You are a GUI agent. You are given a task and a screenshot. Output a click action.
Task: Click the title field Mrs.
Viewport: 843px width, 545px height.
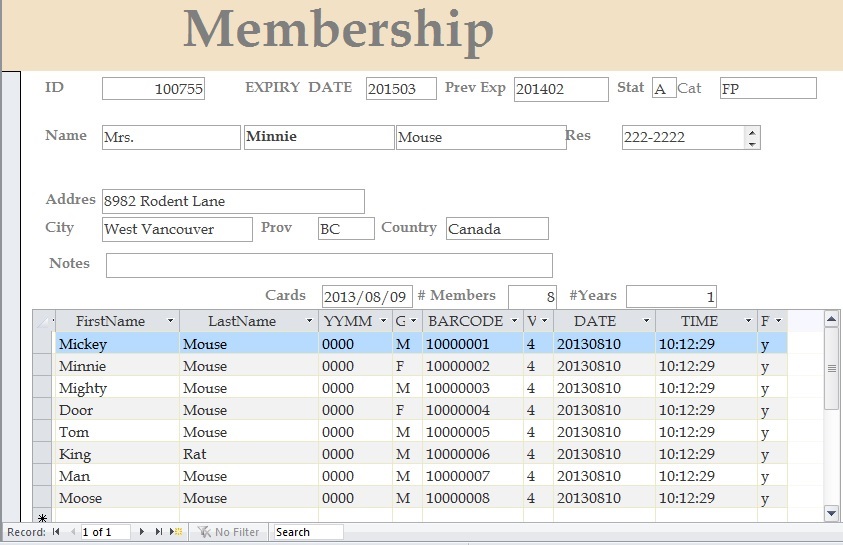click(171, 137)
